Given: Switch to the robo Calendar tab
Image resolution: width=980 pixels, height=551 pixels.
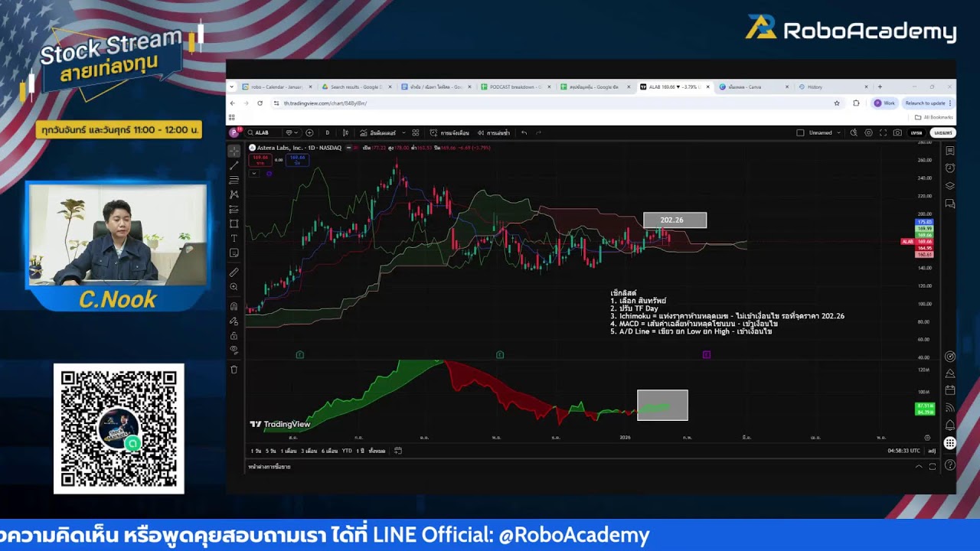Looking at the screenshot, I should pos(279,87).
